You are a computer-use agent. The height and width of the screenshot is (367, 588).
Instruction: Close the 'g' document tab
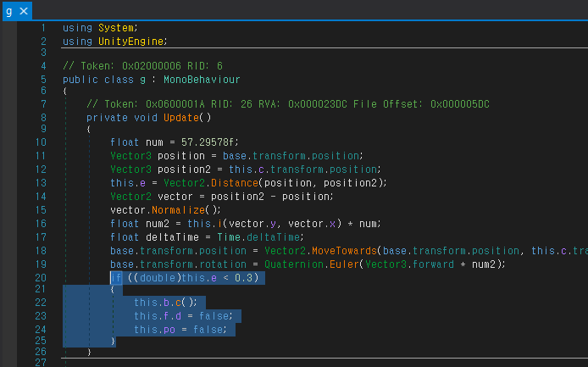click(x=24, y=11)
